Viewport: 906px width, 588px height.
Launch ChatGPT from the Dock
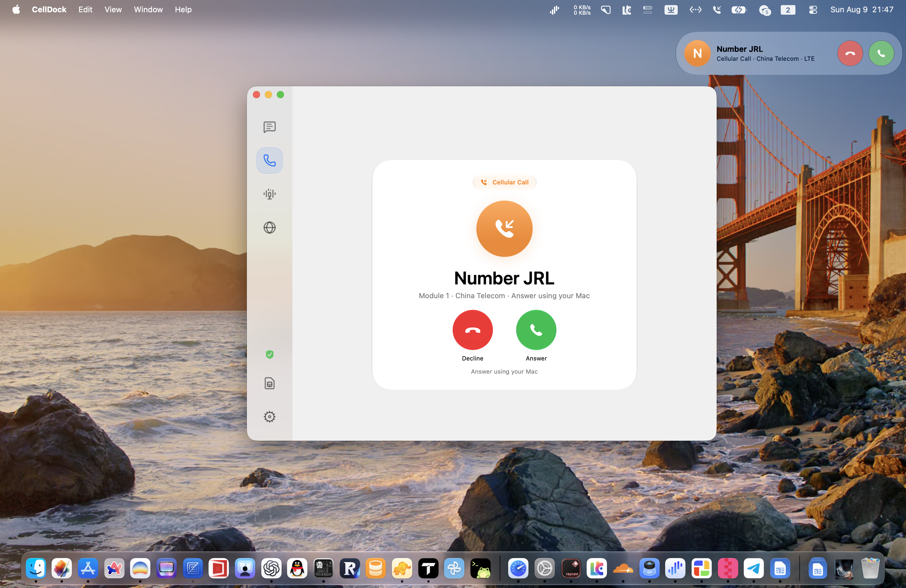(271, 569)
